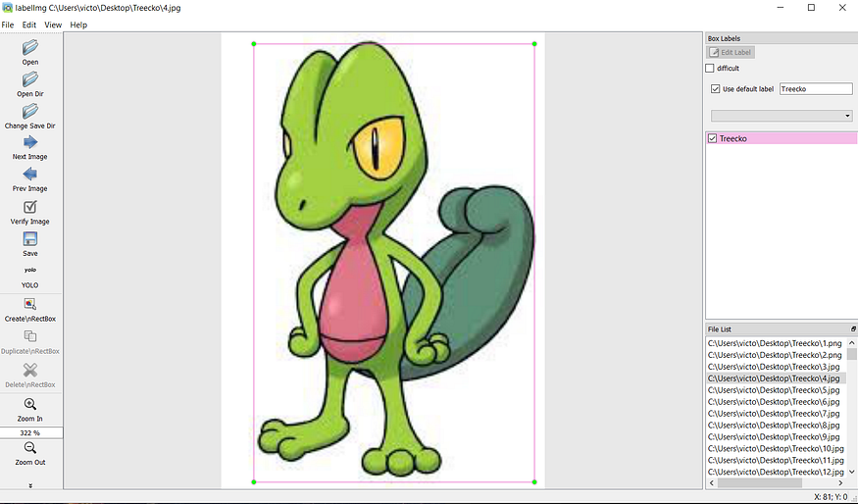
Task: Click the Open file icon
Action: click(30, 48)
